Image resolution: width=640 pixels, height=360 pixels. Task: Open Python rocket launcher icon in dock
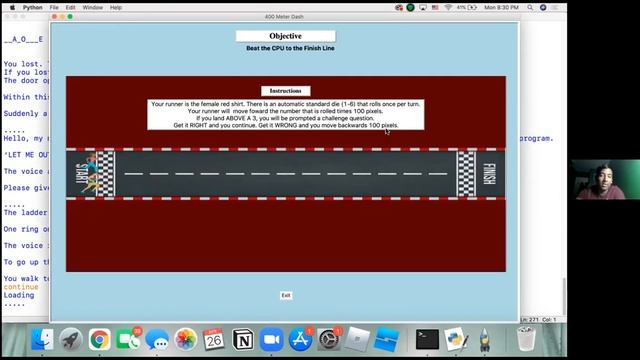(484, 339)
